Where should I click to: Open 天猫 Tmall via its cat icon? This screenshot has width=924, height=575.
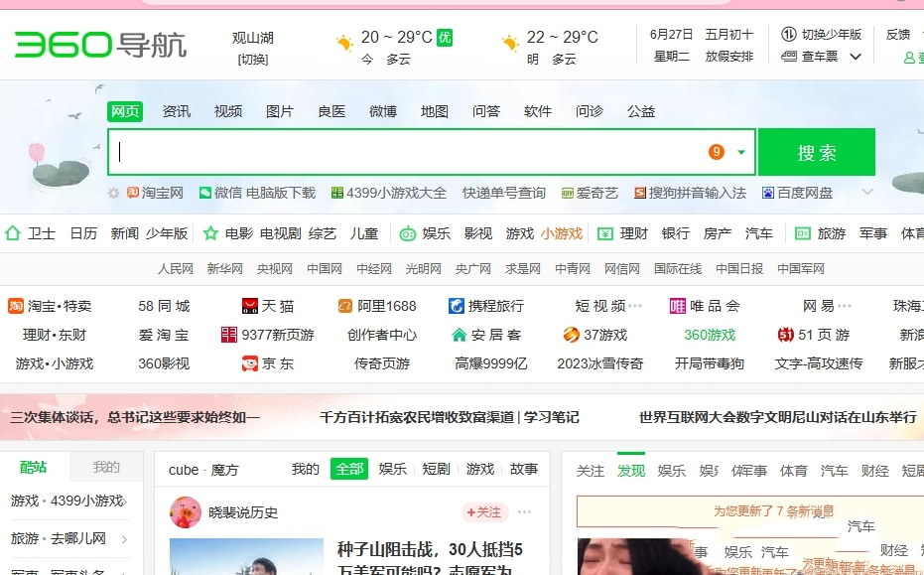coord(250,305)
